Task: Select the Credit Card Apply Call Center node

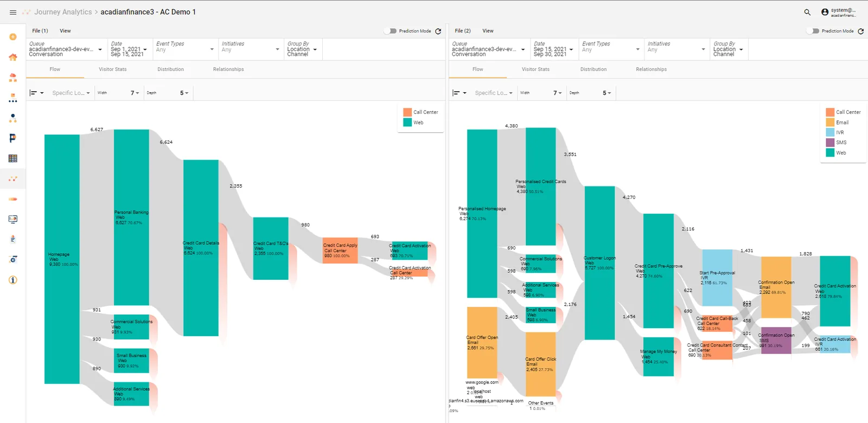Action: coord(340,251)
